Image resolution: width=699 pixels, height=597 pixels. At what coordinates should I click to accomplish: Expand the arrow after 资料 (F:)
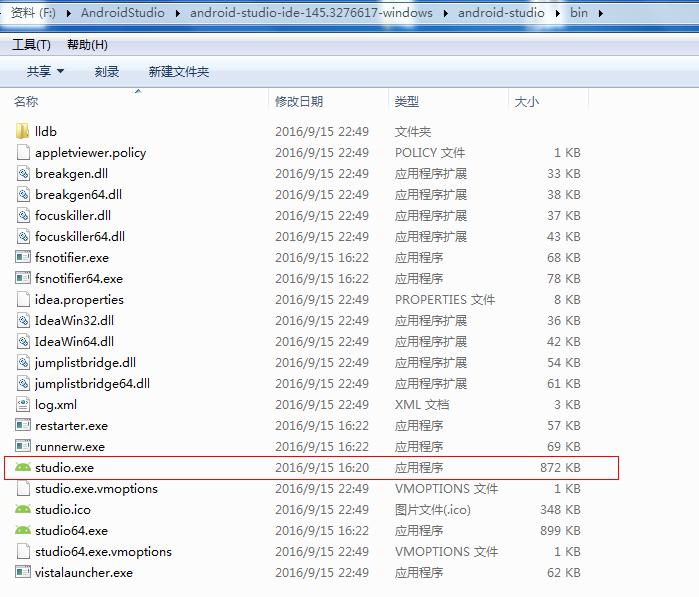click(69, 13)
